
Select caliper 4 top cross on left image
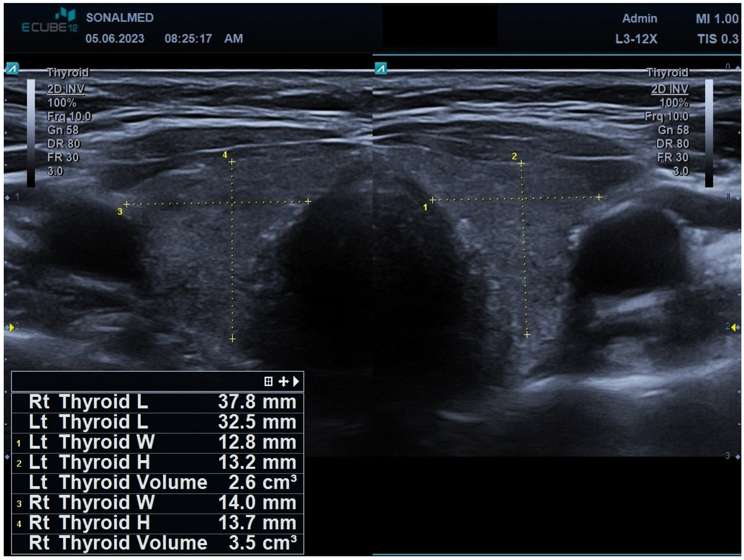(232, 162)
